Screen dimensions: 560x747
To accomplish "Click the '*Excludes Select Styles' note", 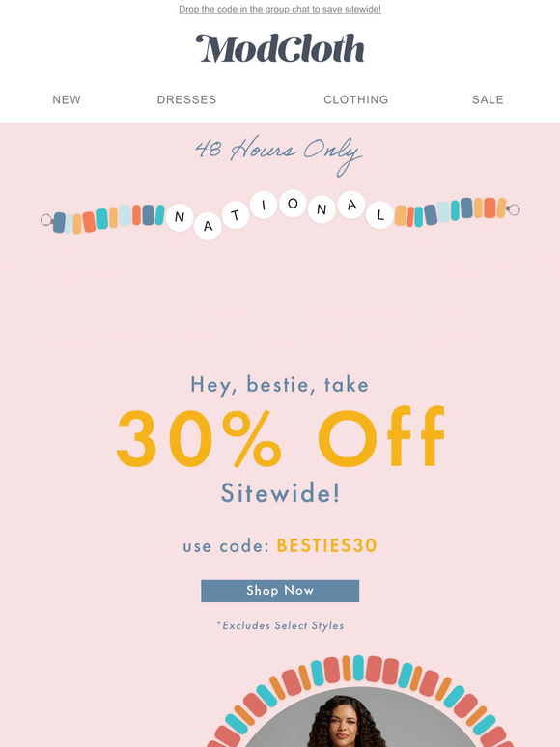I will click(280, 625).
